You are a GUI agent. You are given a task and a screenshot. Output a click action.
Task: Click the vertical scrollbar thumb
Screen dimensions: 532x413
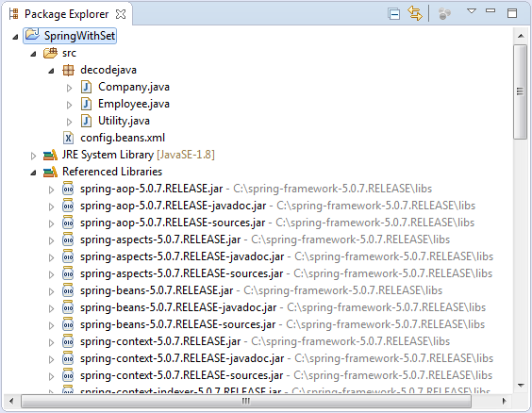[x=520, y=91]
